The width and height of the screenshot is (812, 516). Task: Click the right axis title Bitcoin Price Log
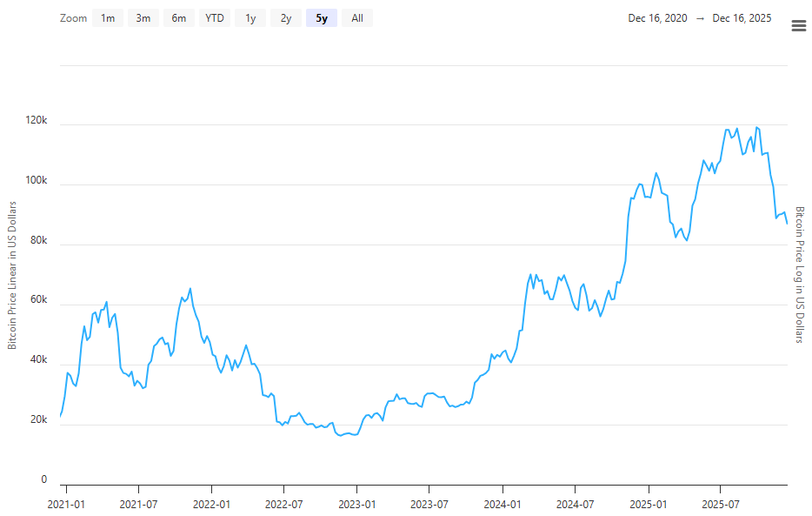[799, 280]
